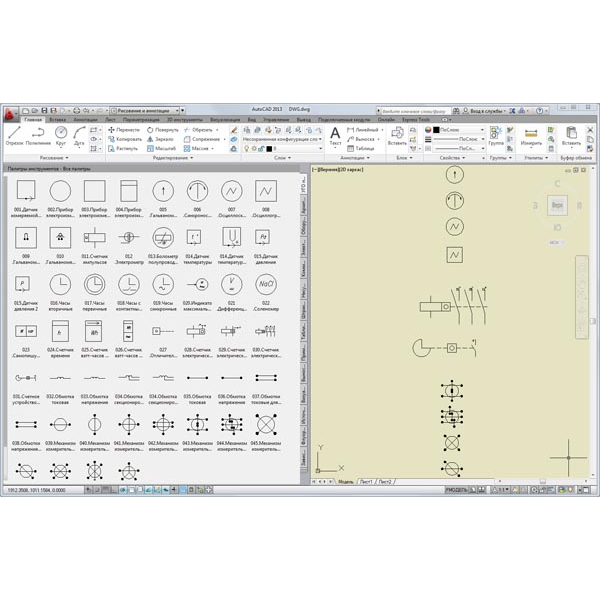Viewport: 600px width, 600px height.
Task: Select the Измерить measure tool
Action: point(531,136)
